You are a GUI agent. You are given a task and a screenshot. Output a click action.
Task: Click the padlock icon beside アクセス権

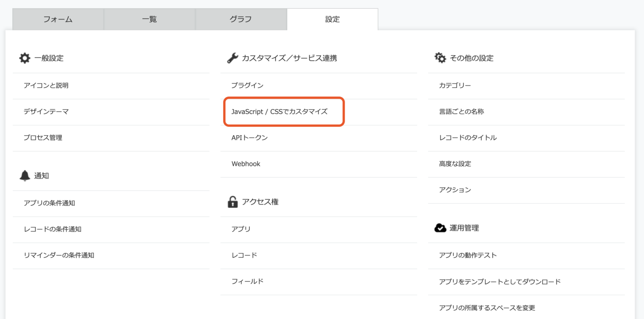tap(232, 202)
